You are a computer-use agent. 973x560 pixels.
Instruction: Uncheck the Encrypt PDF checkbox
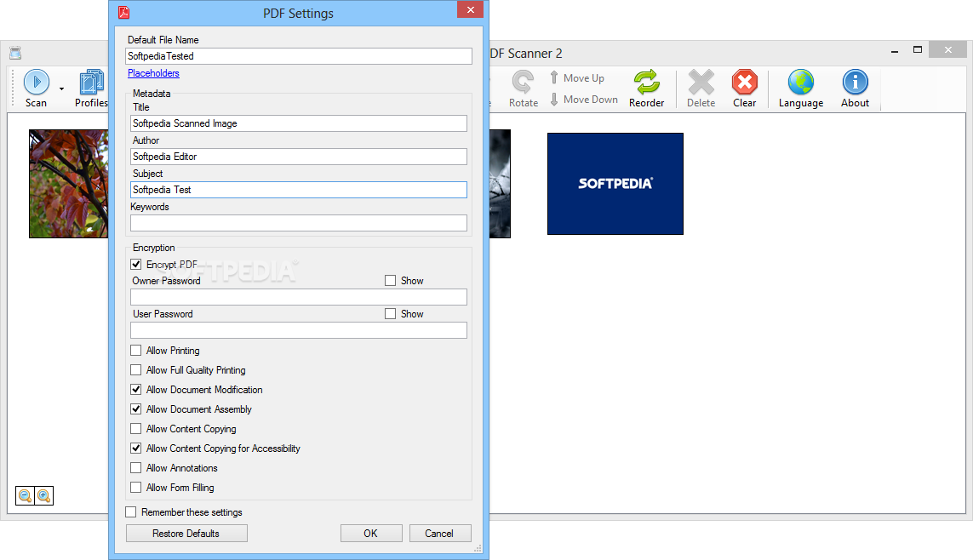pyautogui.click(x=136, y=264)
